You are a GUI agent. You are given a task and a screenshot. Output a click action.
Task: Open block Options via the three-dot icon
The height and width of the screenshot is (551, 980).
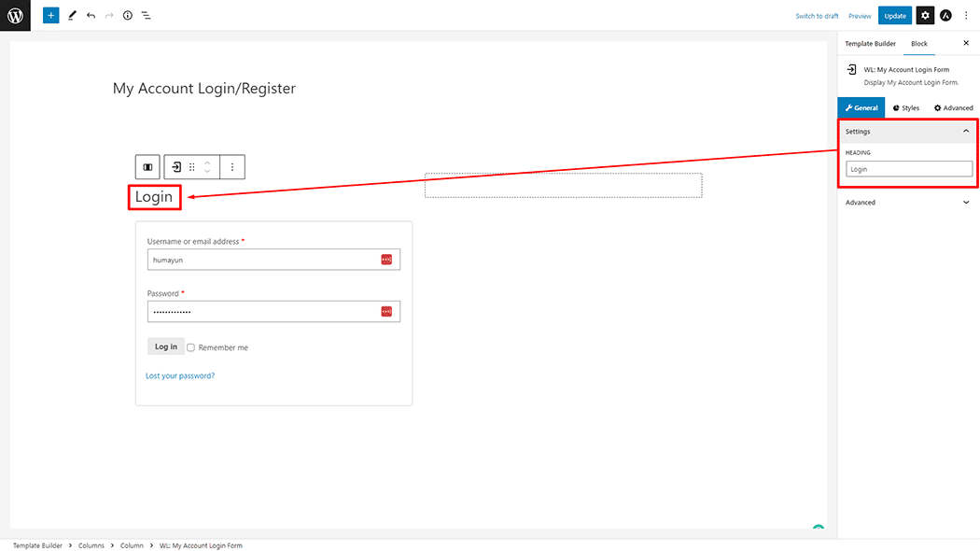pyautogui.click(x=232, y=166)
